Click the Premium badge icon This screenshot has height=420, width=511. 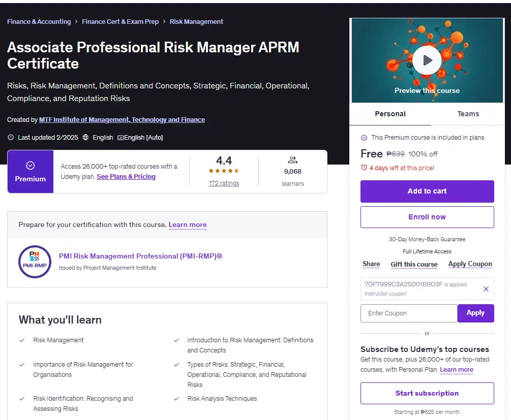tap(31, 166)
